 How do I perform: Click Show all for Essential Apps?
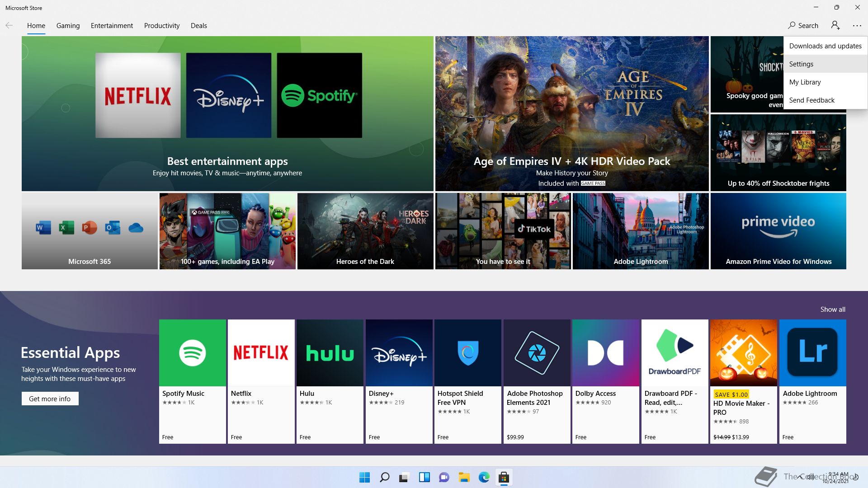[x=833, y=310]
